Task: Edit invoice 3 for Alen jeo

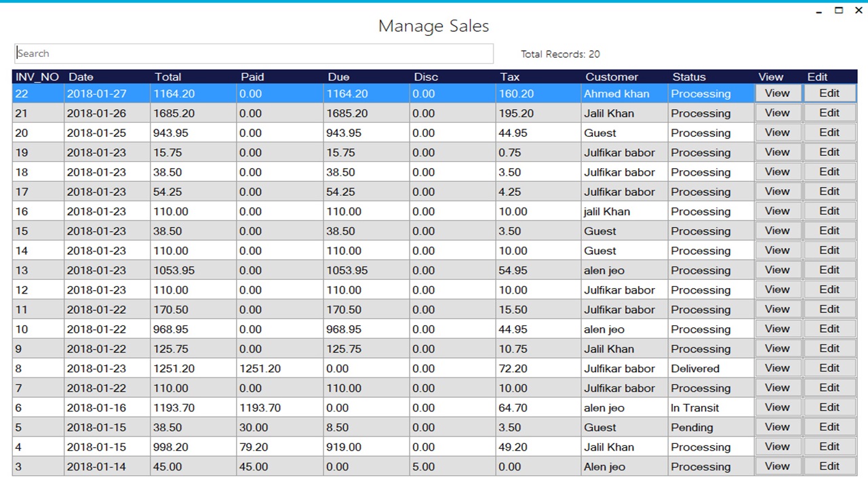Action: pos(830,466)
